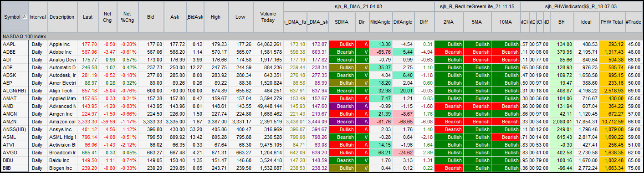Click ADP's double-slash Dir indicator
644x173 pixels.
coord(362,67)
